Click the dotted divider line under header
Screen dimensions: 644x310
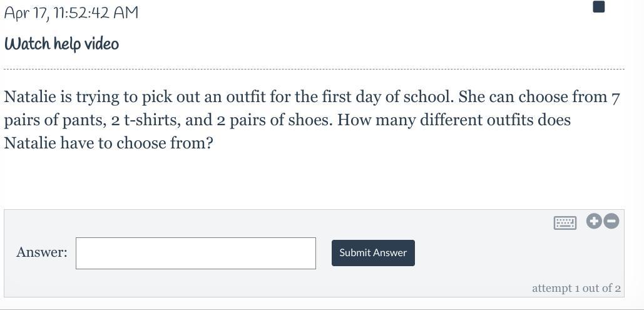(313, 69)
